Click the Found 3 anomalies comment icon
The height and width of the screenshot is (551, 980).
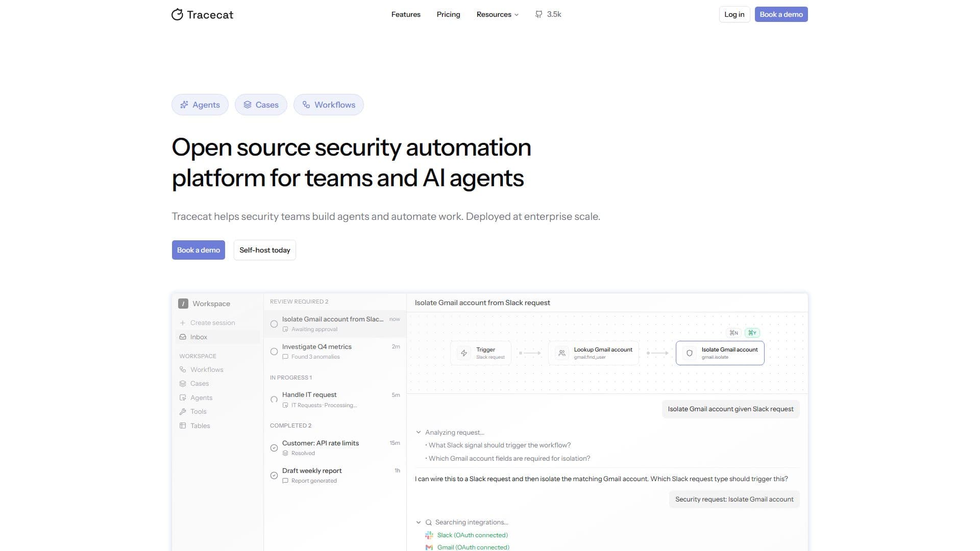click(x=285, y=357)
